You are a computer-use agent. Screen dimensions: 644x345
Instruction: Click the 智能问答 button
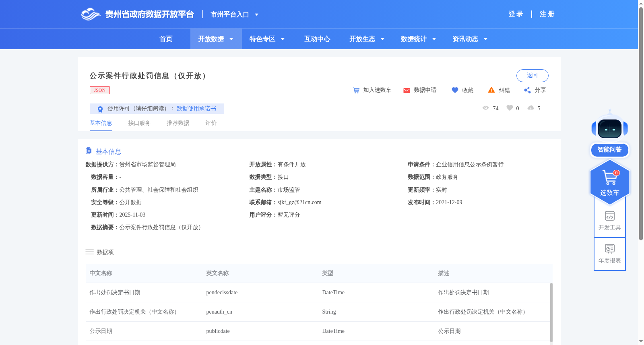pos(610,150)
